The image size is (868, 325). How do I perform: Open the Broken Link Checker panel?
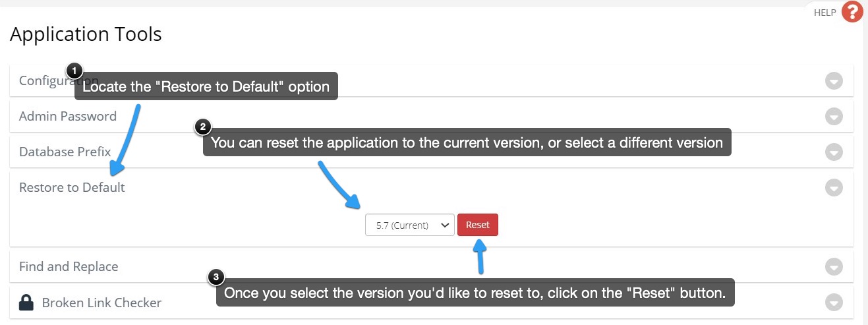click(x=432, y=303)
